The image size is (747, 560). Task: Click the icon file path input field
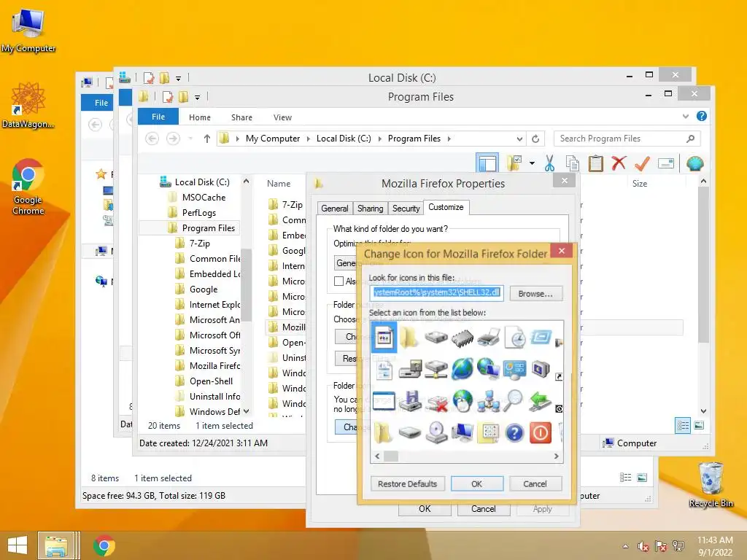pyautogui.click(x=436, y=292)
